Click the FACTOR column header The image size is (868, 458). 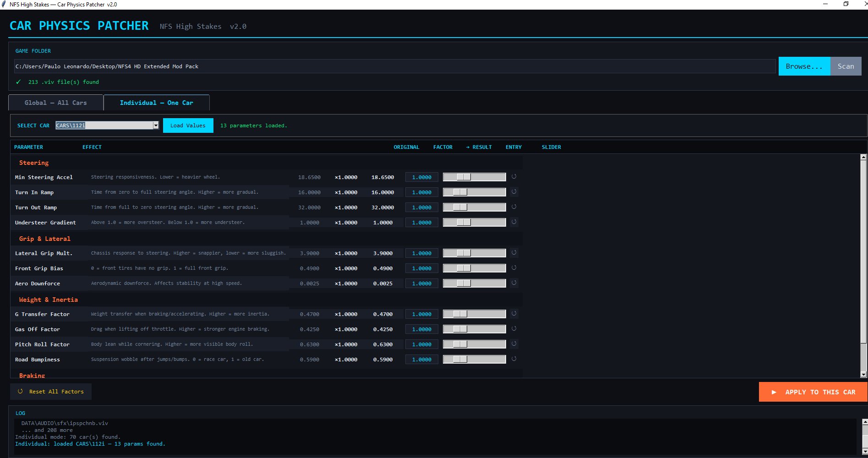click(x=443, y=147)
